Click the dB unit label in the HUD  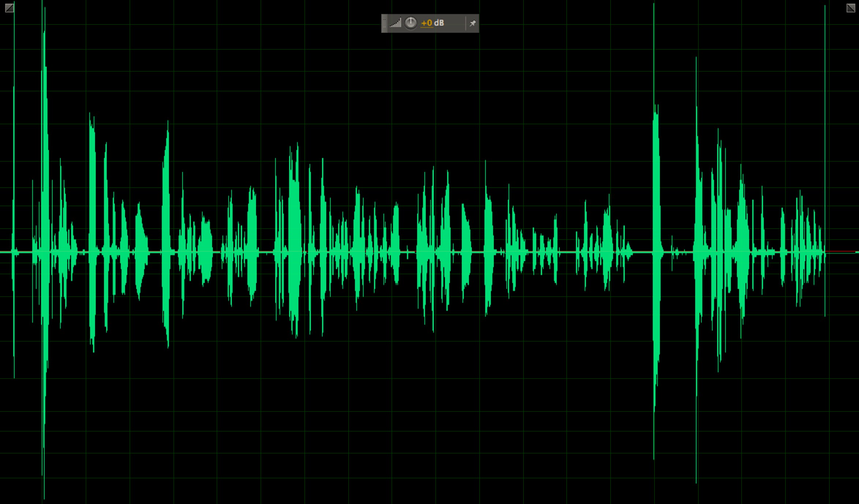[439, 23]
